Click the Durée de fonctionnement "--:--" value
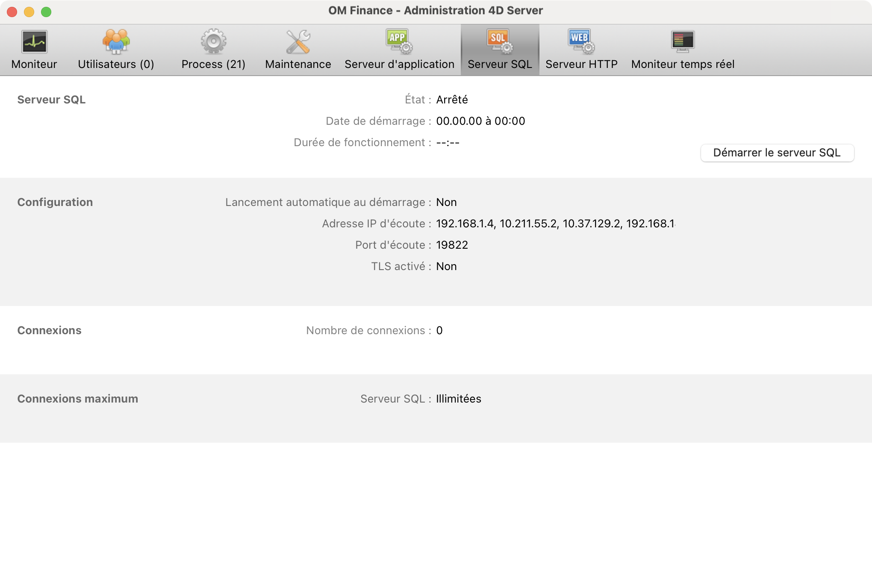The width and height of the screenshot is (872, 588). tap(448, 142)
